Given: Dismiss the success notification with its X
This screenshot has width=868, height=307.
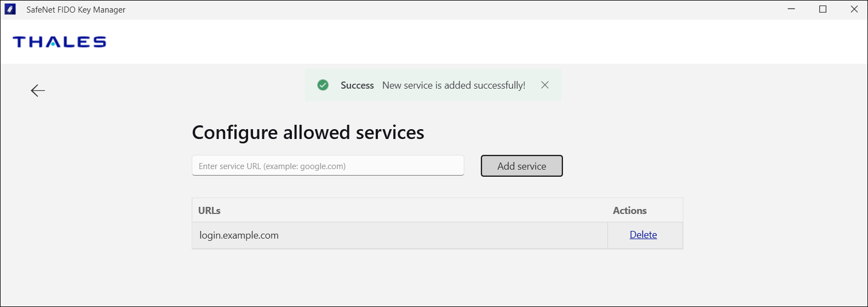Looking at the screenshot, I should [545, 85].
